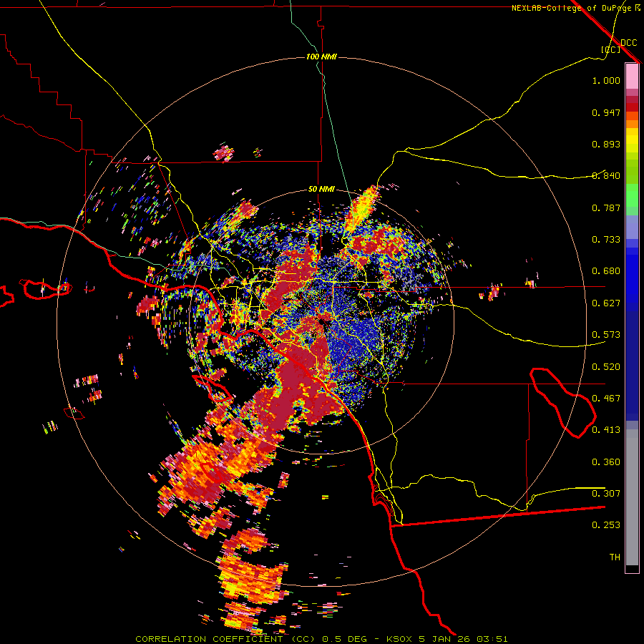
Task: Click the [CC] units label above color bar
Action: (611, 49)
